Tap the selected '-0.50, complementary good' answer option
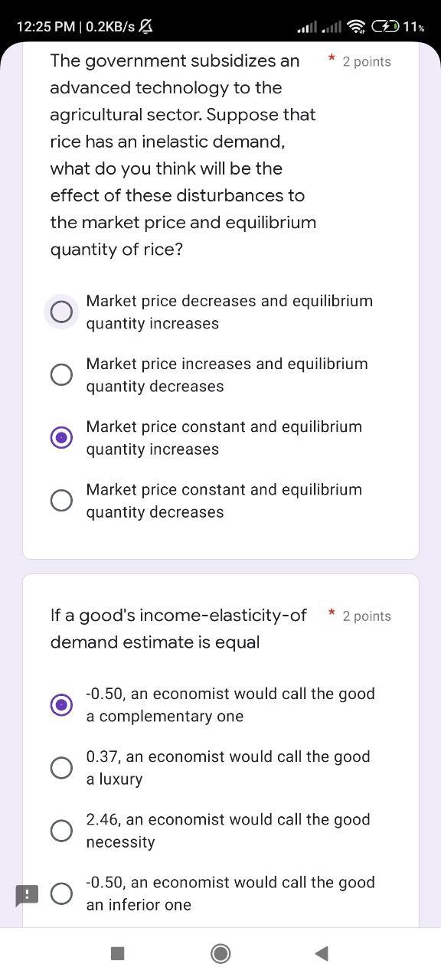 point(61,704)
